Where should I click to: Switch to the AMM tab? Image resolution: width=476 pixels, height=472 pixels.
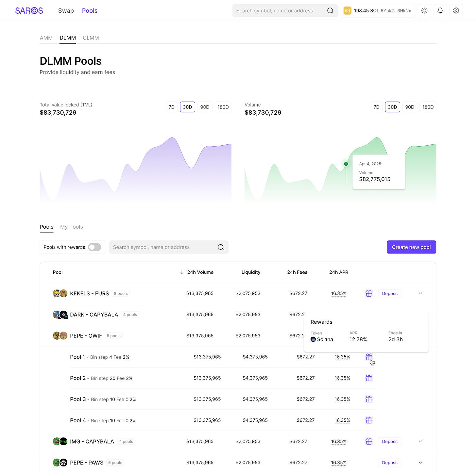[x=46, y=38]
